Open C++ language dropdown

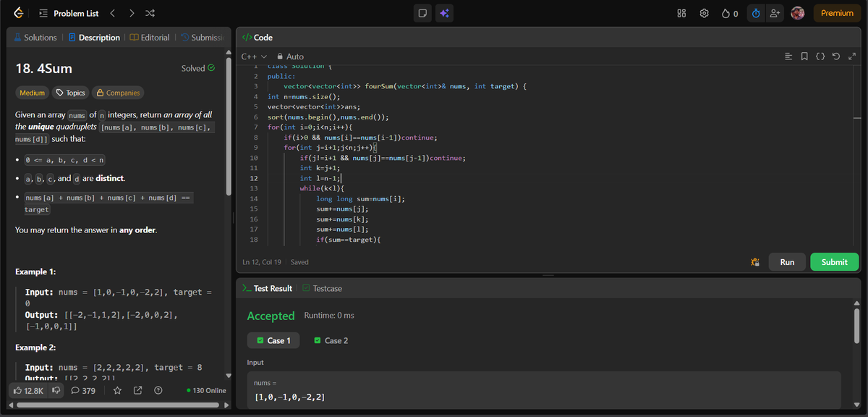[x=254, y=56]
